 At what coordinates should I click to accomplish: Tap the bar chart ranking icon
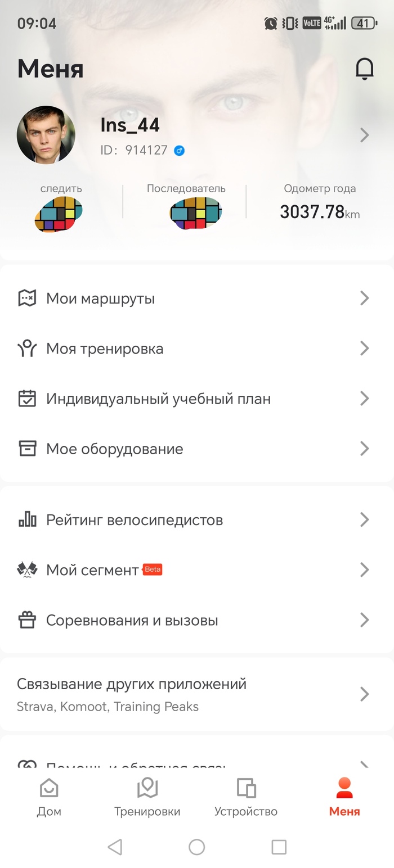coord(27,519)
